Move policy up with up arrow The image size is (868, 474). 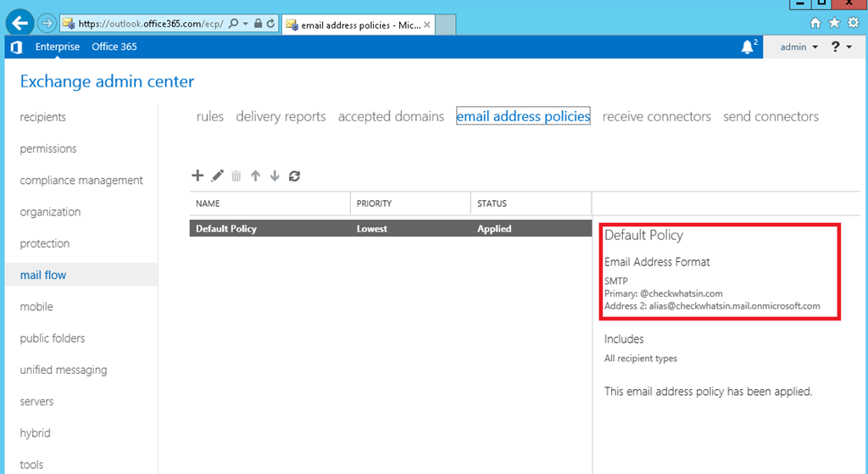coord(255,176)
